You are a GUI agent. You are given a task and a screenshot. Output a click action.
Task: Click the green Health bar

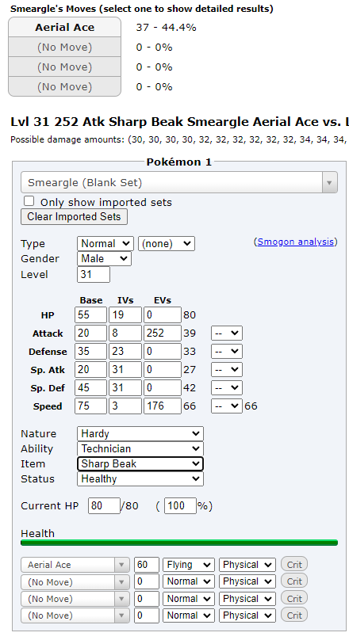[179, 543]
